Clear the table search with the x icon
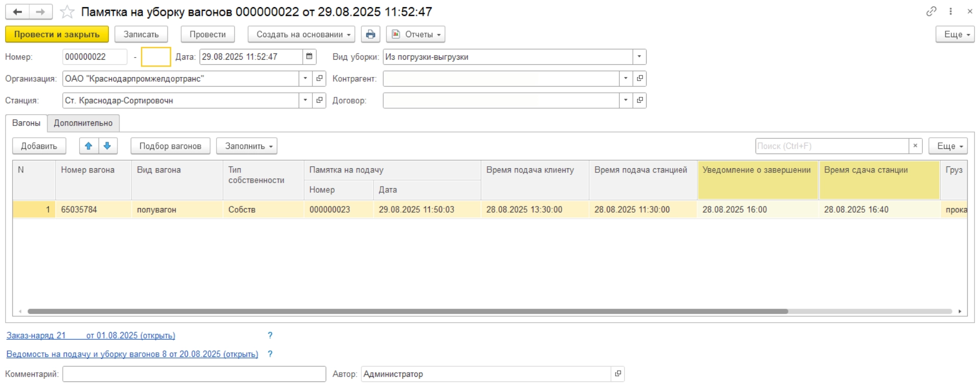Screen dimensions: 980x385 pos(915,146)
